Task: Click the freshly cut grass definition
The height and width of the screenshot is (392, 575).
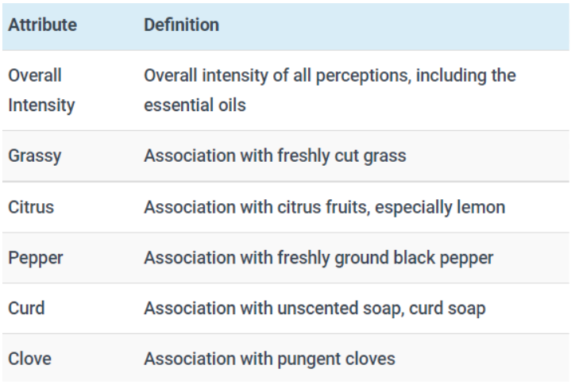Action: click(275, 156)
